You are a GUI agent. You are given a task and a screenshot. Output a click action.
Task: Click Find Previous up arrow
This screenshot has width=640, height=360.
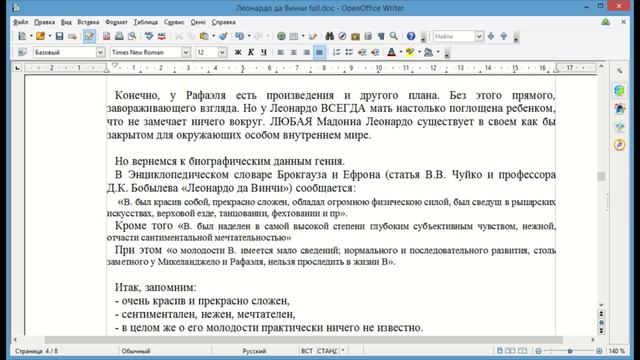point(504,36)
